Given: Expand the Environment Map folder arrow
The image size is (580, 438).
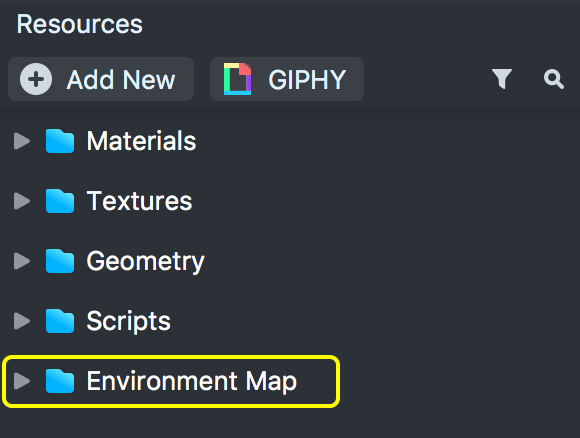Looking at the screenshot, I should pos(22,381).
